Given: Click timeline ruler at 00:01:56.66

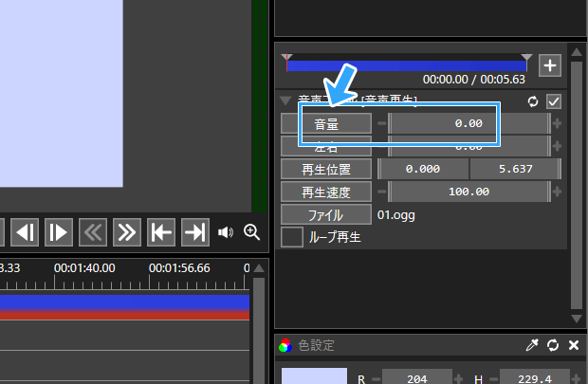Looking at the screenshot, I should pyautogui.click(x=179, y=268).
